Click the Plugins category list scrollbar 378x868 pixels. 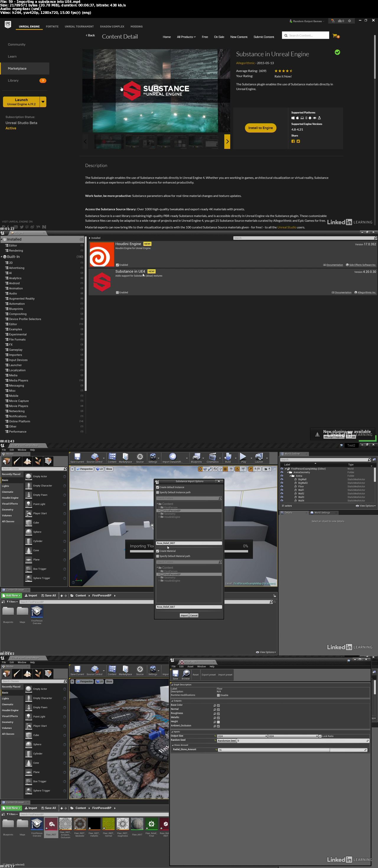pyautogui.click(x=86, y=313)
